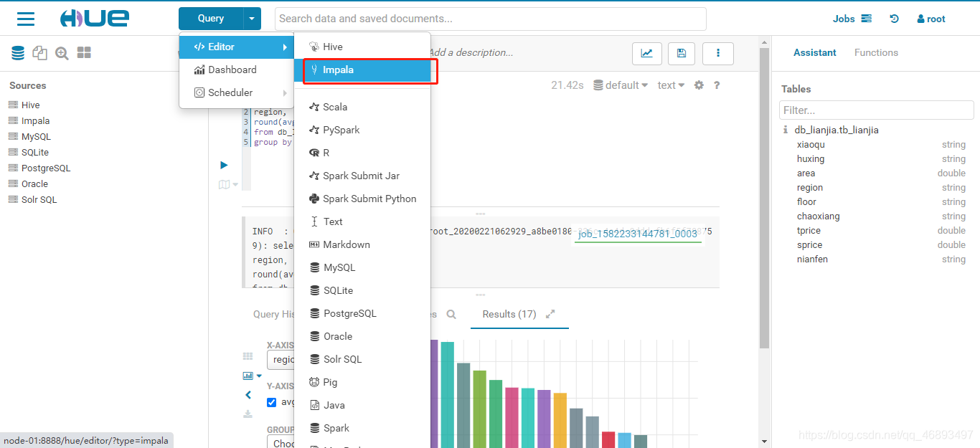Click the editor help question mark

coord(716,85)
